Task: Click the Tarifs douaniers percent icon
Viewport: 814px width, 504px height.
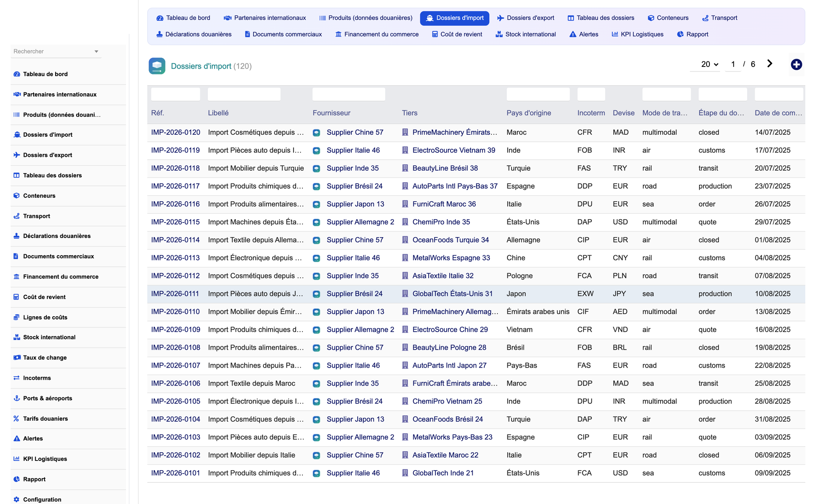Action: (x=17, y=419)
